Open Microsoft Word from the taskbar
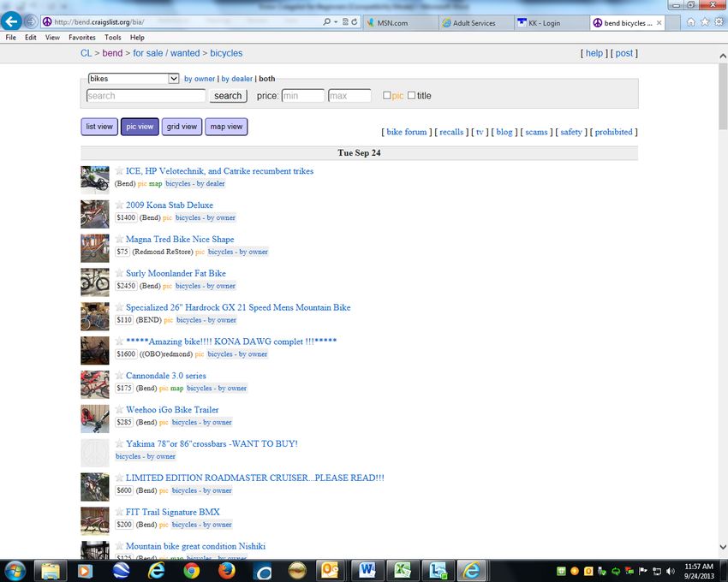 [367, 570]
